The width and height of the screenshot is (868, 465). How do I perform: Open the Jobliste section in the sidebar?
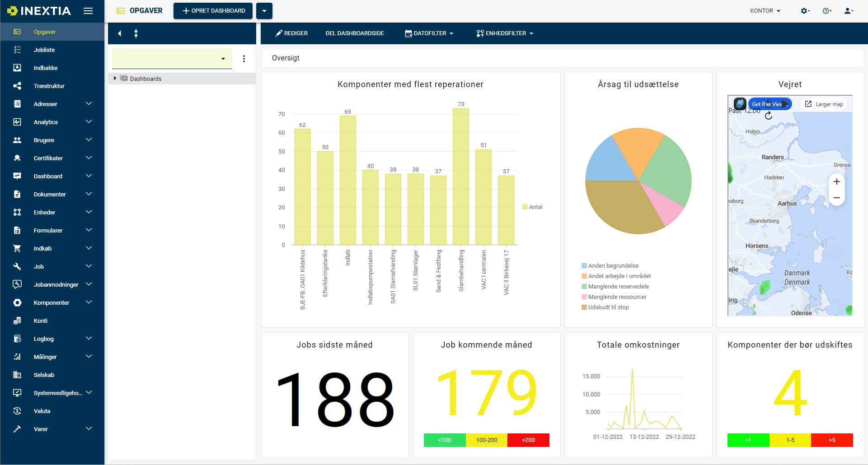tap(45, 50)
